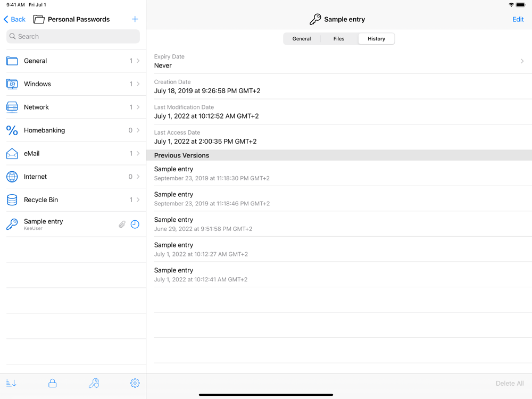532x399 pixels.
Task: Open the Network group label
Action: 36,107
